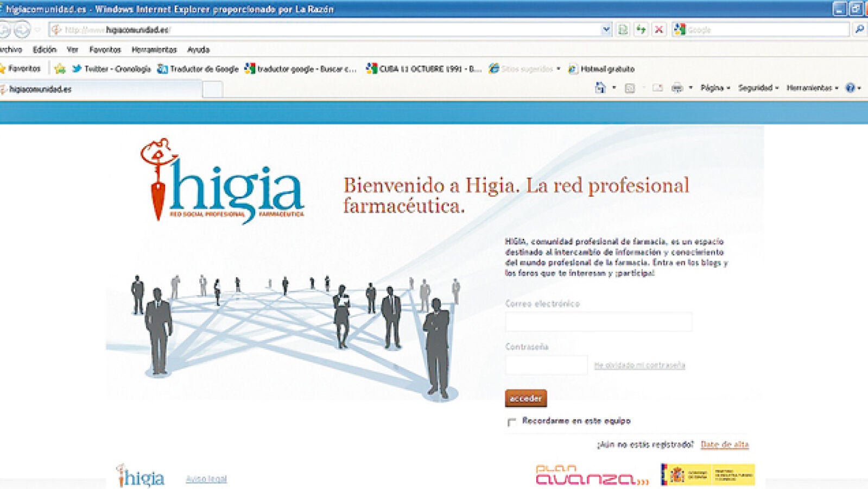Click the browser Forward arrow button
The width and height of the screenshot is (868, 489).
[22, 29]
